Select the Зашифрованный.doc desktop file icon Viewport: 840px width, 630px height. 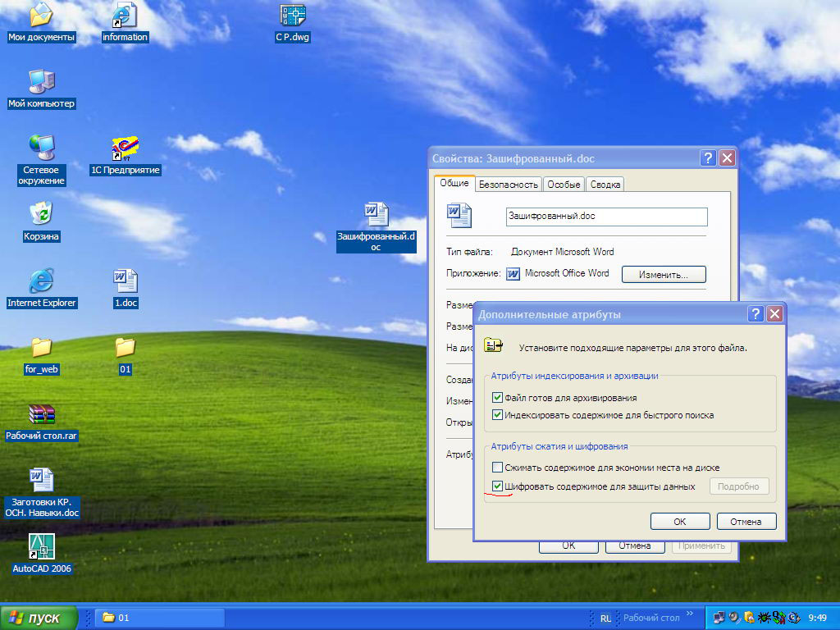pos(376,215)
